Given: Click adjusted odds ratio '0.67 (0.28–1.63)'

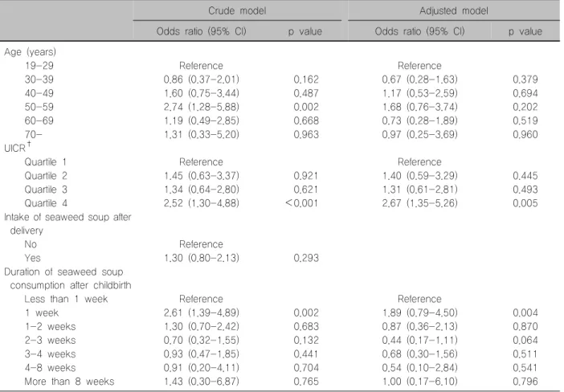Looking at the screenshot, I should coord(419,80).
